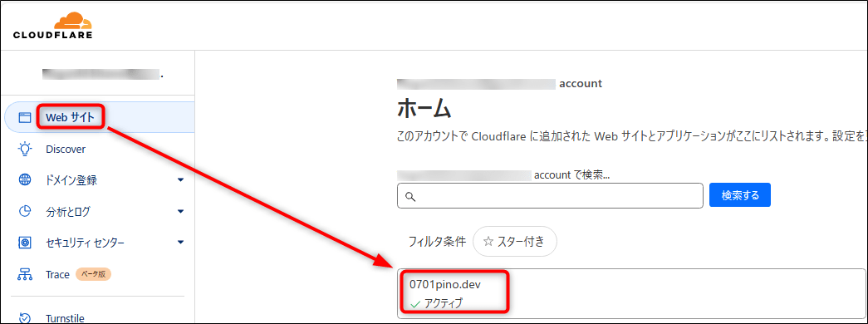Click the Turnstile icon

[25, 318]
